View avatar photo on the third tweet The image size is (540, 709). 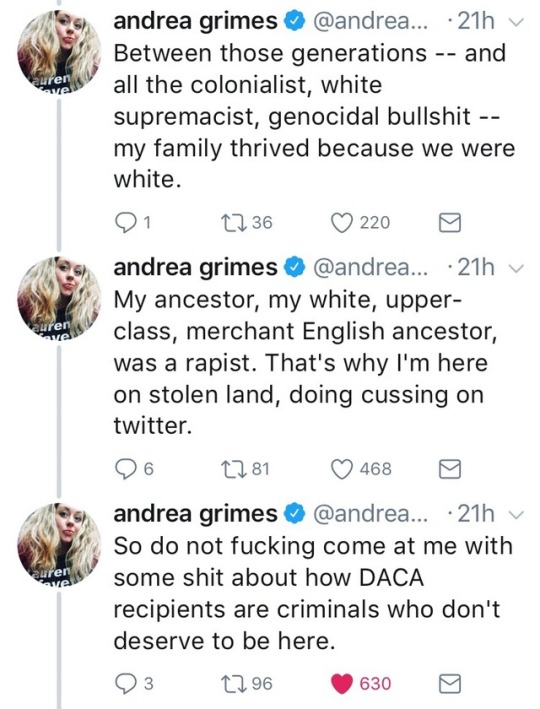(x=58, y=544)
